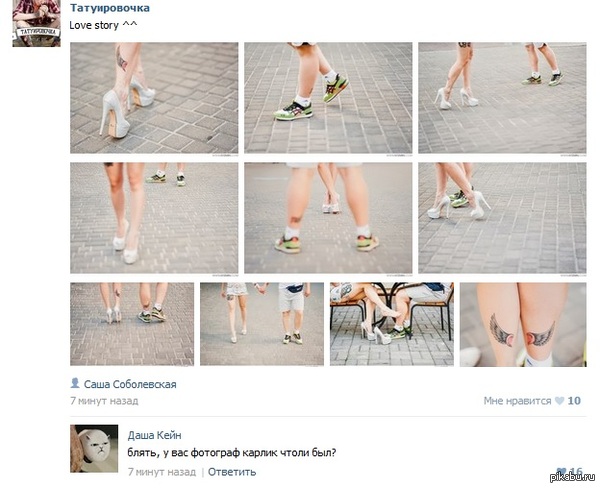600x488 pixels.
Task: Click the heart icon next to Мне нравится
Action: click(559, 401)
